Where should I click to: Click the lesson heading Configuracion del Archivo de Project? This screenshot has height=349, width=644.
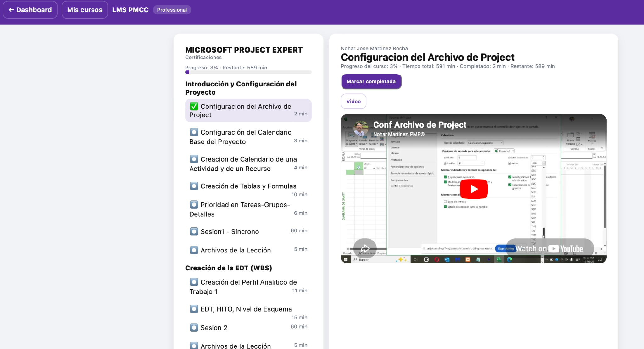[x=428, y=57]
